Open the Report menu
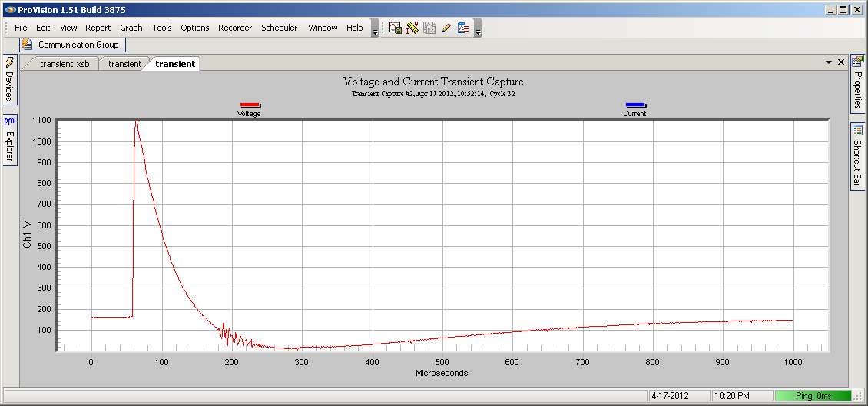 (x=98, y=28)
